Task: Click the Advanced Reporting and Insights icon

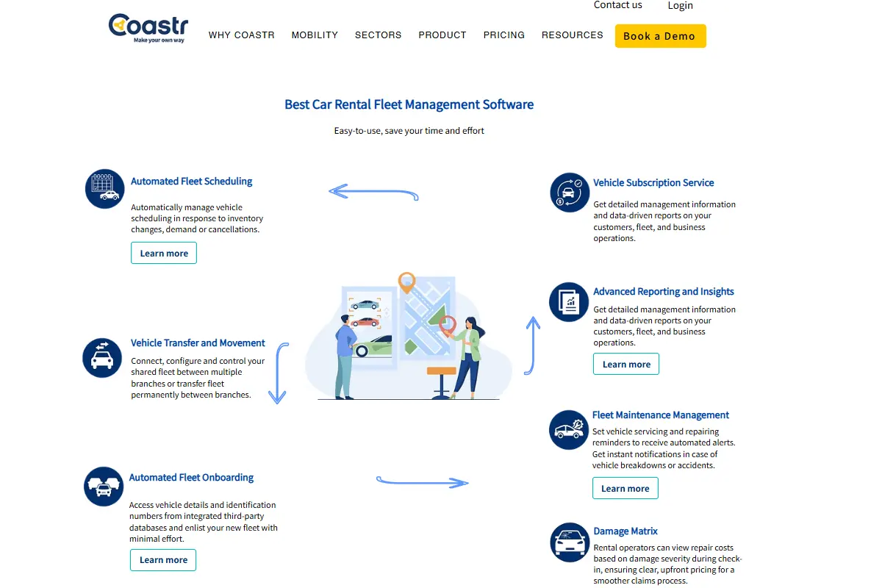Action: pyautogui.click(x=569, y=302)
